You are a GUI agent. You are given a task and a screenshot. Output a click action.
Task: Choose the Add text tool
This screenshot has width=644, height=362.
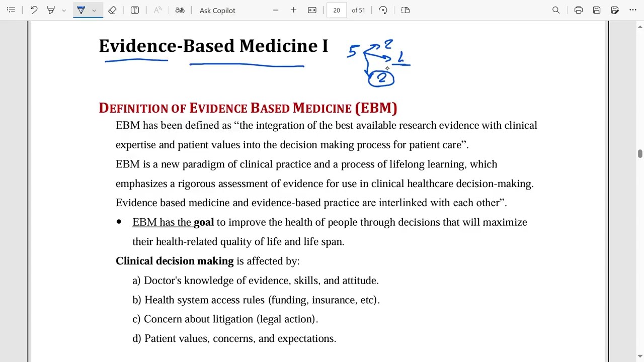click(135, 10)
